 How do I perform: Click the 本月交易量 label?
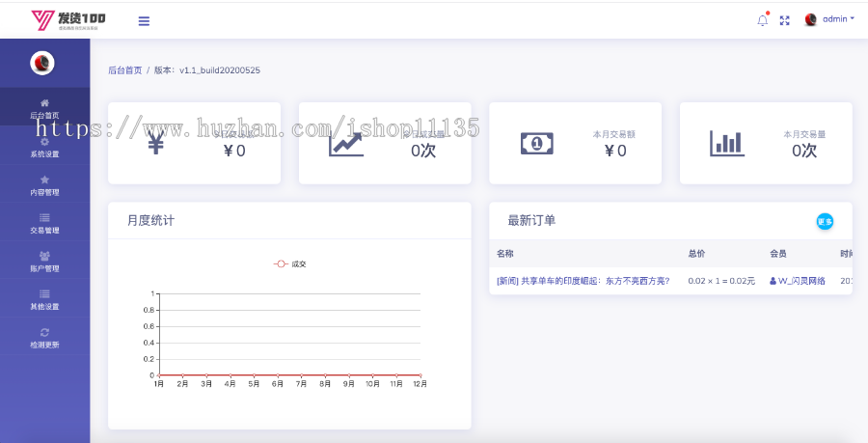point(804,134)
